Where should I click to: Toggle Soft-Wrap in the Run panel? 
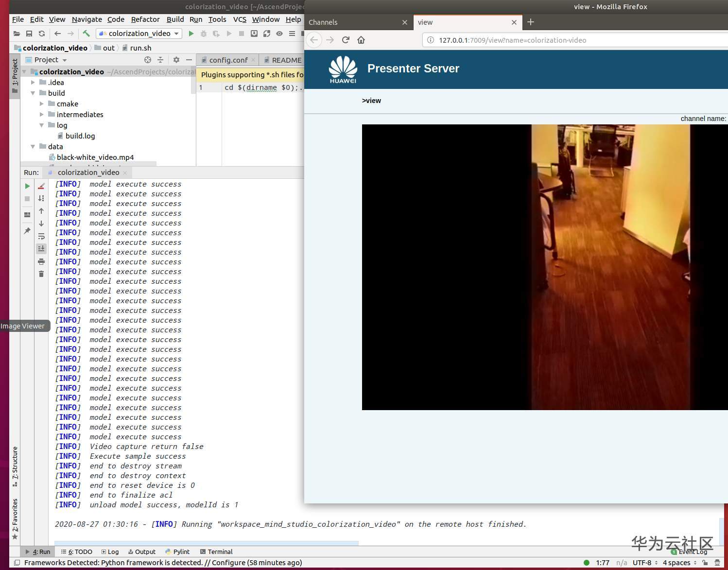[41, 236]
